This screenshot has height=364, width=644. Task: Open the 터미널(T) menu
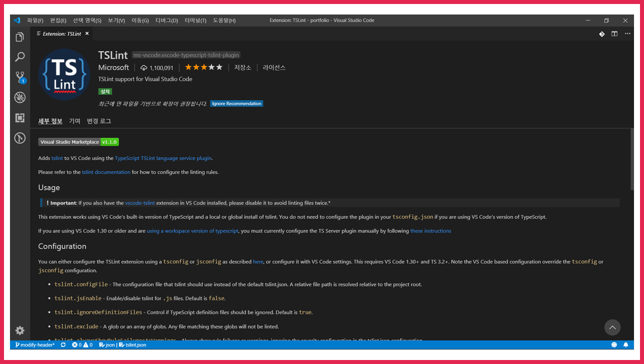(x=195, y=20)
